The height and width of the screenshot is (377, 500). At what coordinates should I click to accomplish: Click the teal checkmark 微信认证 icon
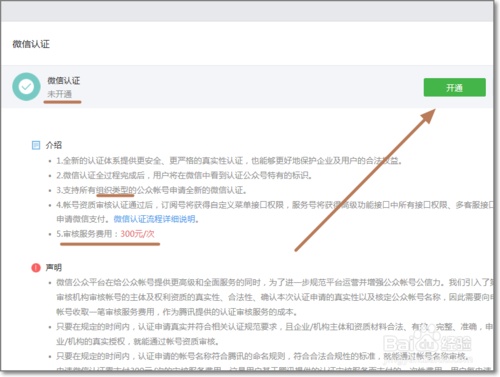tap(26, 87)
